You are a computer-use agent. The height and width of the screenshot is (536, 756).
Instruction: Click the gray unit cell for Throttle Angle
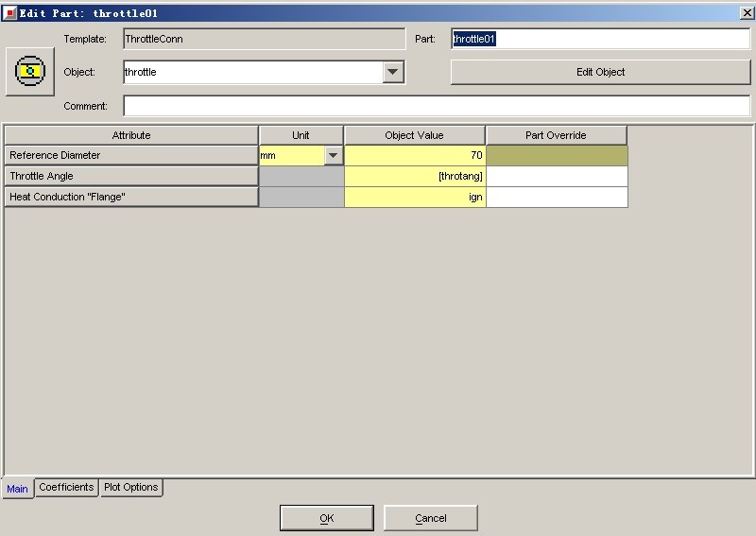tap(301, 176)
